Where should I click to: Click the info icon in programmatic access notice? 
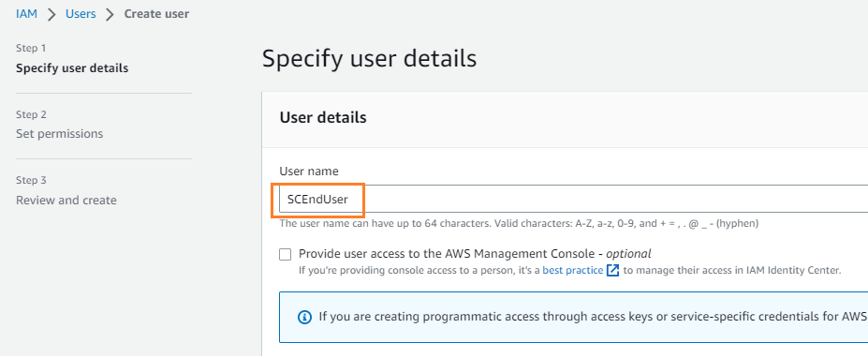tap(304, 318)
